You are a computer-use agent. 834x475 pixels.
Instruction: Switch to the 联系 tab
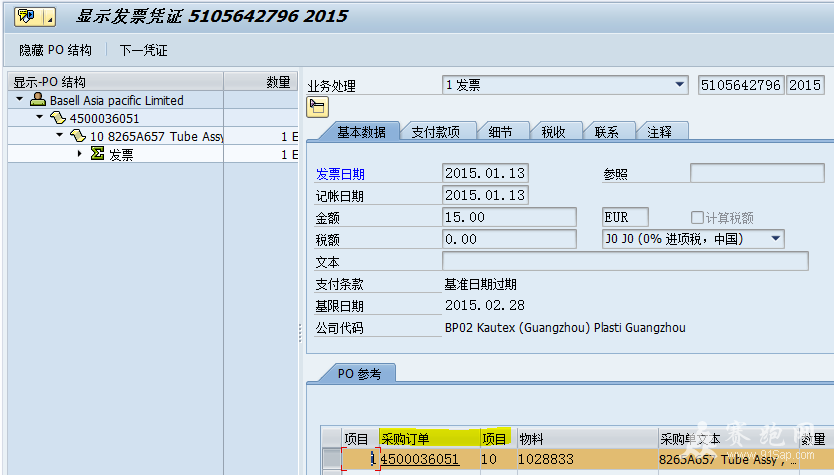coord(606,132)
